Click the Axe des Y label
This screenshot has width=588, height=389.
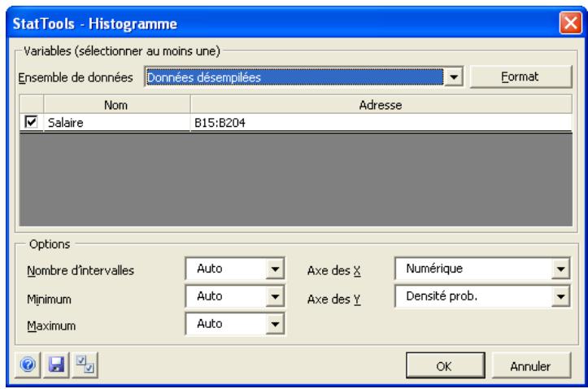pos(333,299)
